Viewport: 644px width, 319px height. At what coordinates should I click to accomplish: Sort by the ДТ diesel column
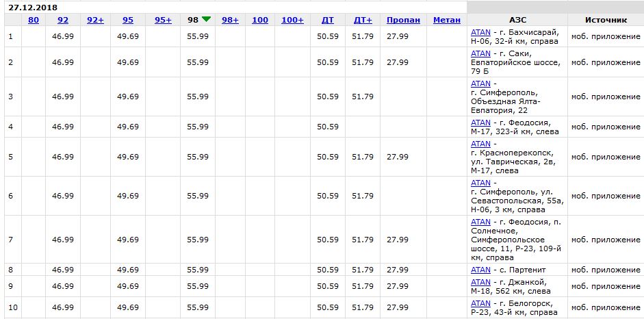tap(328, 20)
